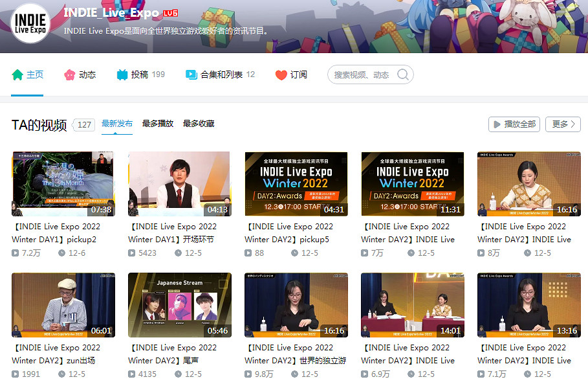The width and height of the screenshot is (588, 386).
Task: Focus the 搜索视频、动态 search field
Action: (362, 74)
